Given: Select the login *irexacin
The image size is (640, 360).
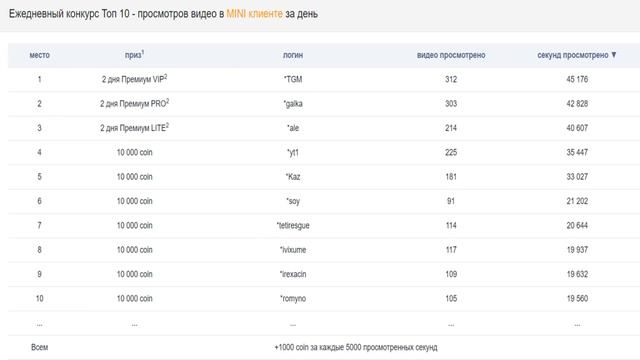Looking at the screenshot, I should tap(293, 274).
